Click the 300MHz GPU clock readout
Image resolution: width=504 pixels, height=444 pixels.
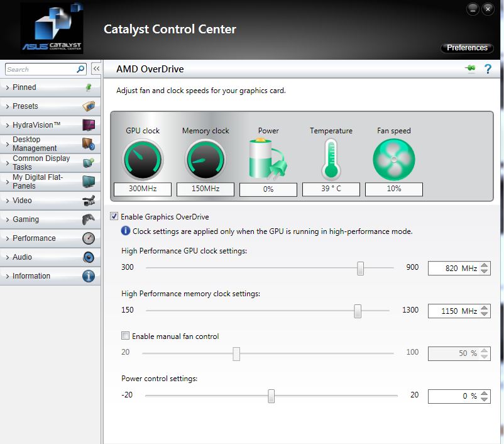click(143, 189)
